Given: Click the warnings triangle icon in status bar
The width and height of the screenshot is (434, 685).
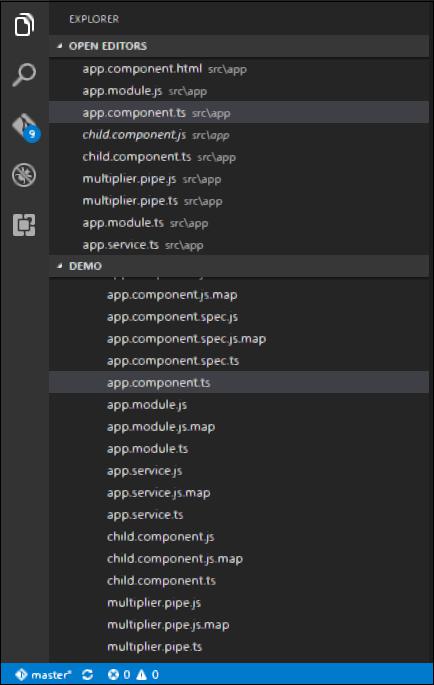Looking at the screenshot, I should point(141,675).
